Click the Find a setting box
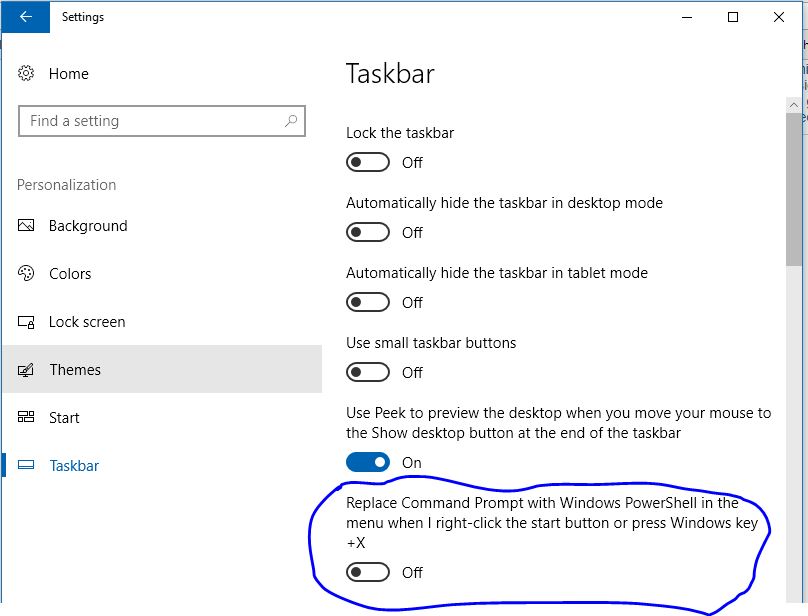Image resolution: width=808 pixels, height=616 pixels. click(162, 121)
